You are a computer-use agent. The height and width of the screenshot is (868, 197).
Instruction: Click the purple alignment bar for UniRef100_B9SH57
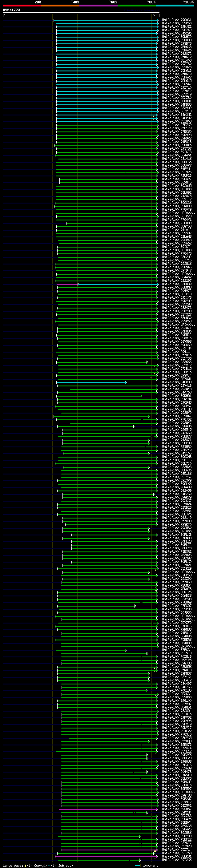coord(108,809)
